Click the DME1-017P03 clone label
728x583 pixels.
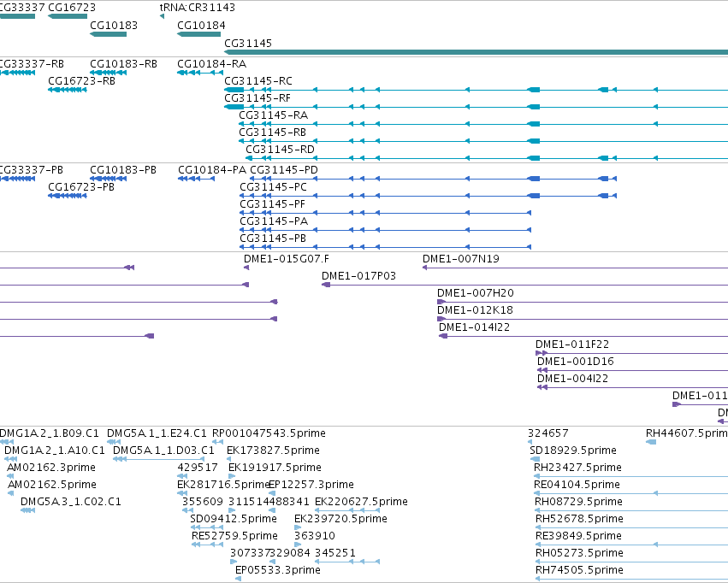tap(359, 276)
